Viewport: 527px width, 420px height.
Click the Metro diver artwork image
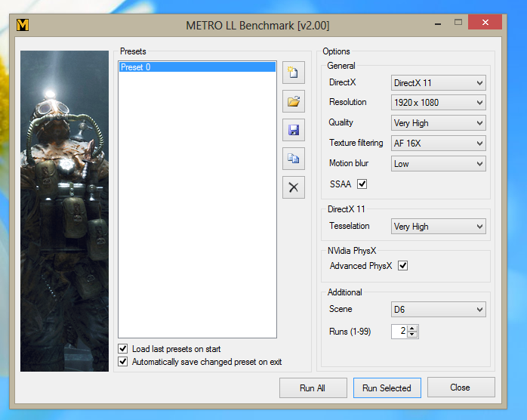click(x=64, y=211)
